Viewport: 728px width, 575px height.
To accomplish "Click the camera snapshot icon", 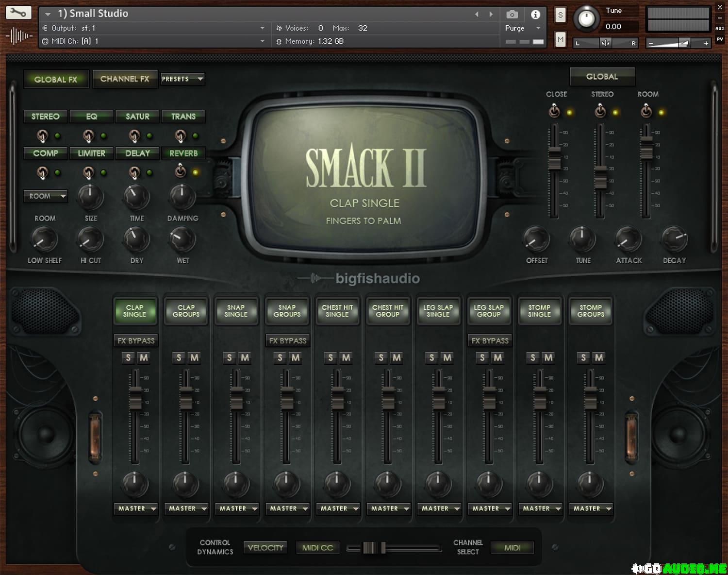I will [x=512, y=15].
